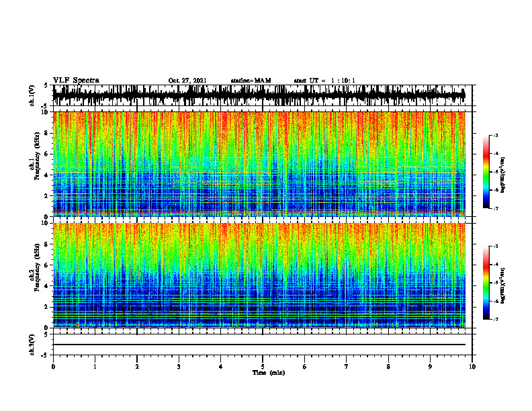Click time axis tick label "1"
The image size is (532, 411).
[95, 367]
